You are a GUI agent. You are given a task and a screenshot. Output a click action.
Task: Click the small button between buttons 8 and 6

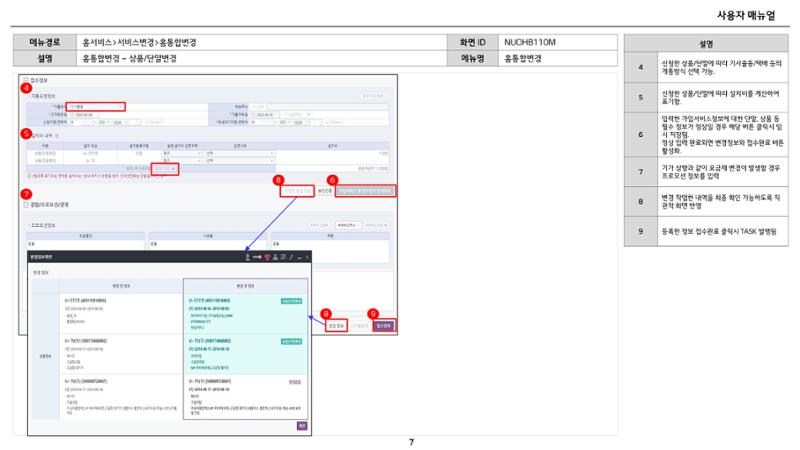click(x=324, y=191)
